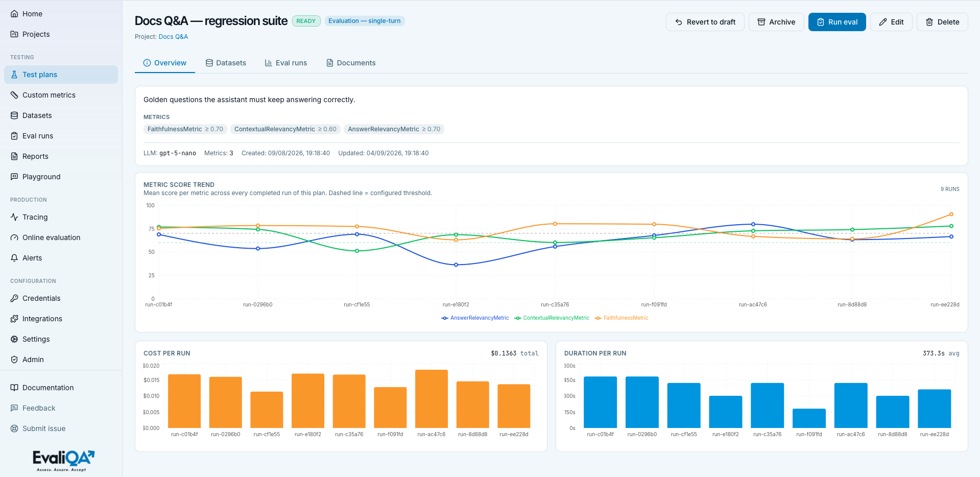Click the Home icon in the sidebar
The width and height of the screenshot is (980, 477).
pos(14,14)
